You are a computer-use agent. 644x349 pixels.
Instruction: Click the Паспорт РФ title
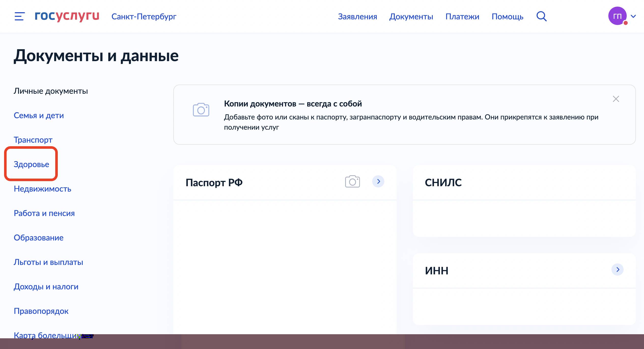(214, 182)
